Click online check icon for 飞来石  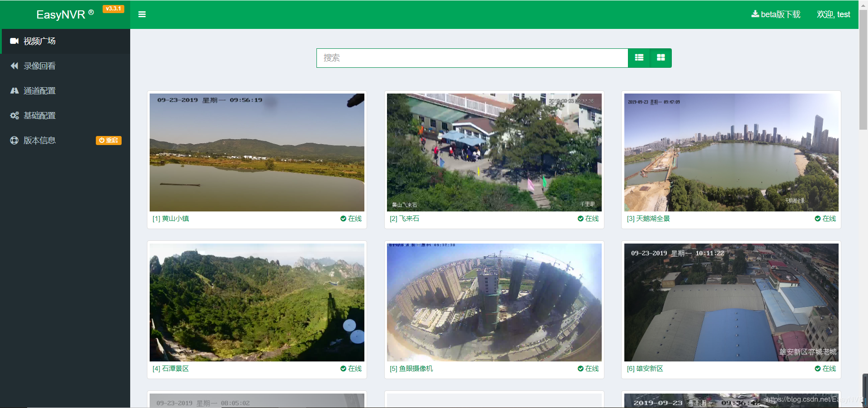[x=580, y=219]
